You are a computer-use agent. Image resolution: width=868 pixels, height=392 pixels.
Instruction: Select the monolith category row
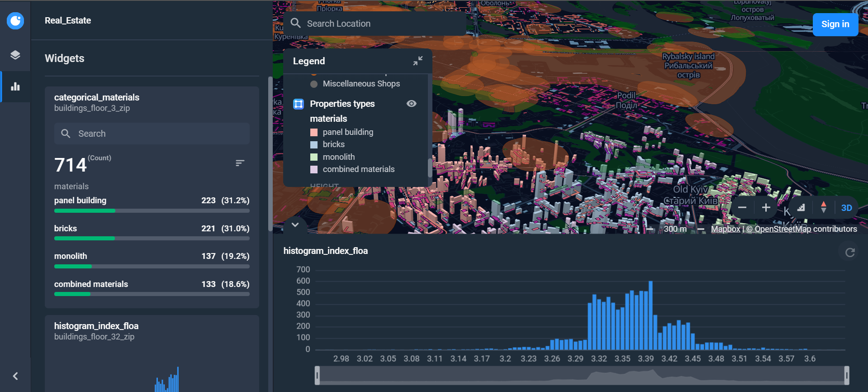(152, 260)
